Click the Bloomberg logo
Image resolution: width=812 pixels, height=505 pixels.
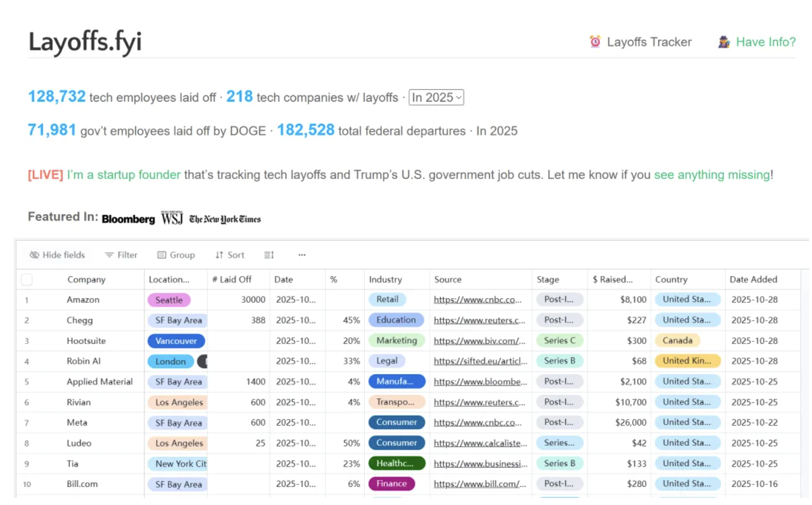coord(128,219)
